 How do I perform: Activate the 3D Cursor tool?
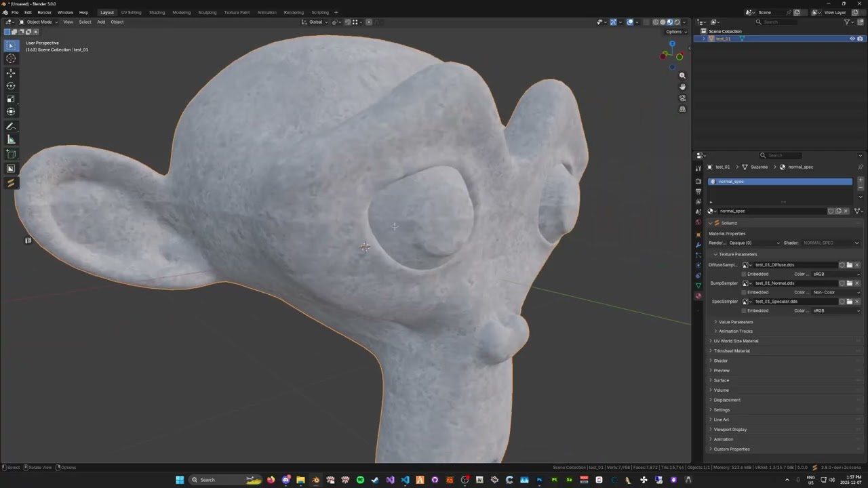click(x=11, y=58)
